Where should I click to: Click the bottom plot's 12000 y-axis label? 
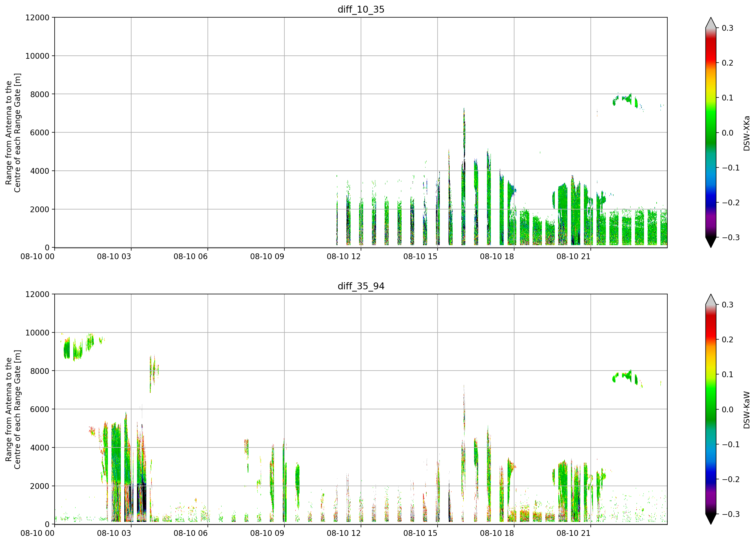click(x=37, y=294)
